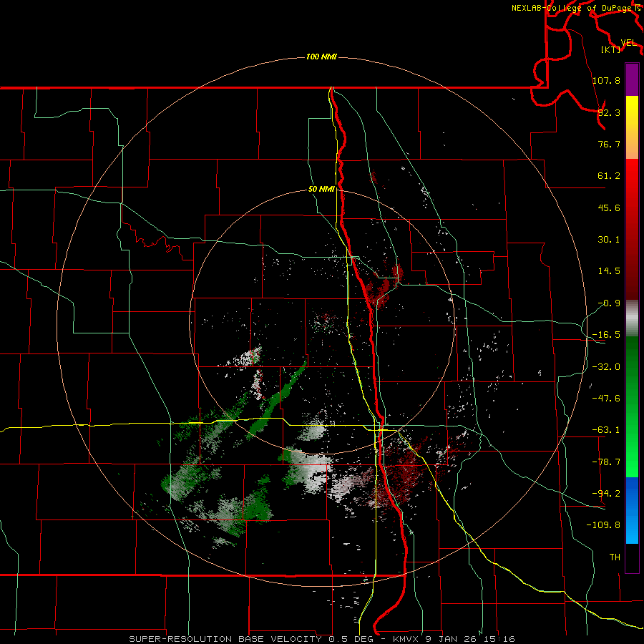The height and width of the screenshot is (644, 644).
Task: Select the 45.6 legend value
Action: coord(609,208)
